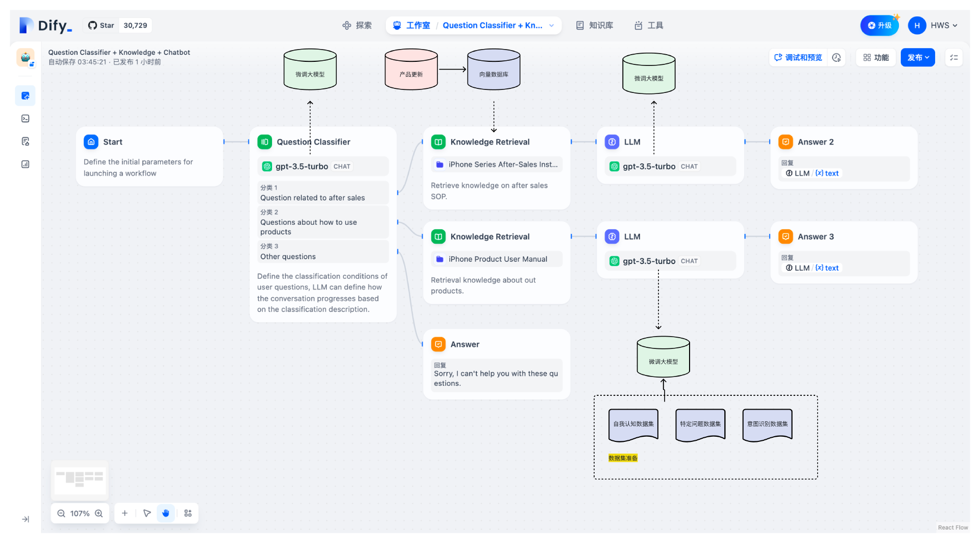
Task: Open the orchestrate workflow sidebar icon
Action: coord(25,96)
